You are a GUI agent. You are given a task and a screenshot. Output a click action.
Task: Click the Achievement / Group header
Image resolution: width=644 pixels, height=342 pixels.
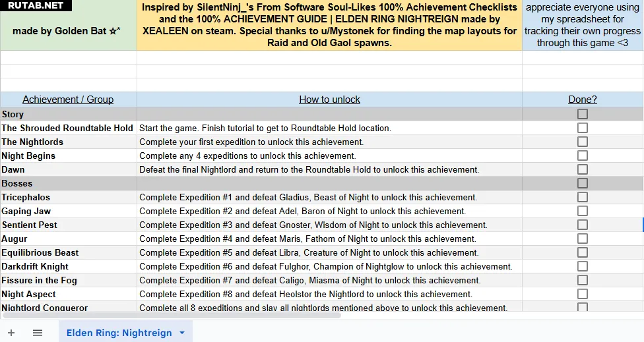[68, 100]
